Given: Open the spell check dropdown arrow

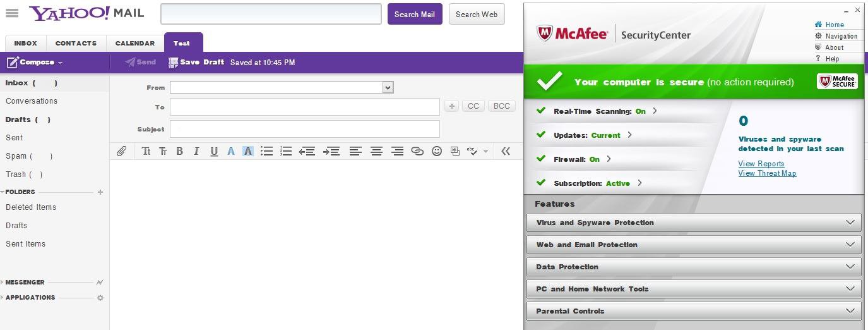Looking at the screenshot, I should pyautogui.click(x=485, y=152).
